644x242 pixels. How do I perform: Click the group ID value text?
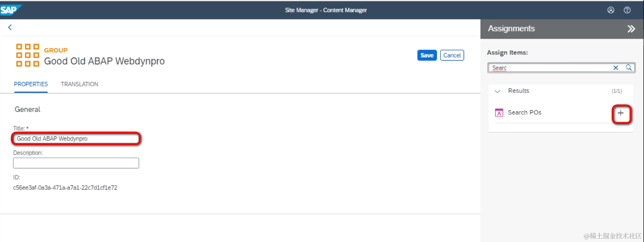[x=65, y=188]
